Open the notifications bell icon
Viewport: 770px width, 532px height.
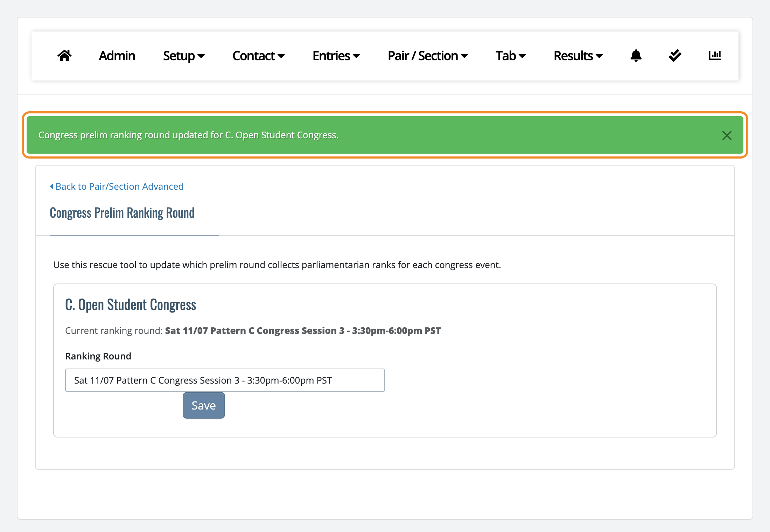tap(636, 56)
